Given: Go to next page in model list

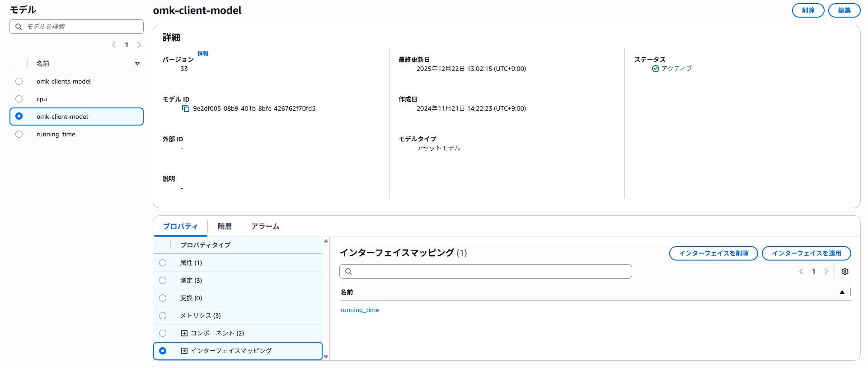Looking at the screenshot, I should click(139, 45).
